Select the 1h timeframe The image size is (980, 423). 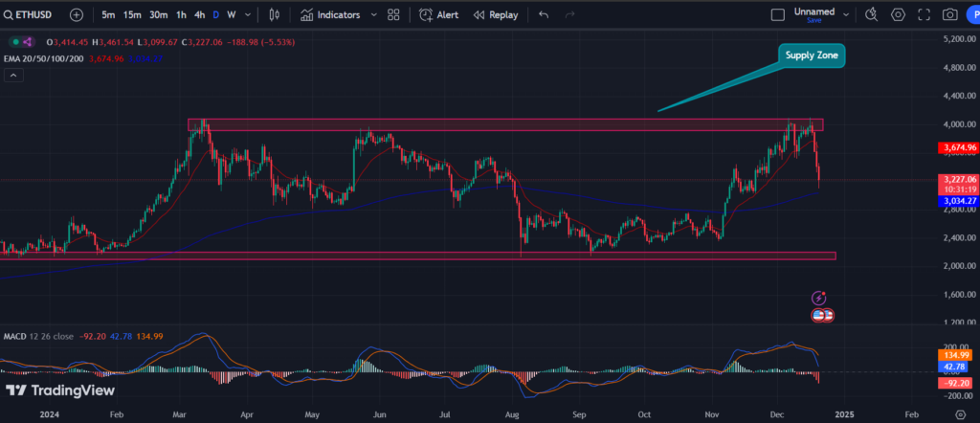[181, 14]
